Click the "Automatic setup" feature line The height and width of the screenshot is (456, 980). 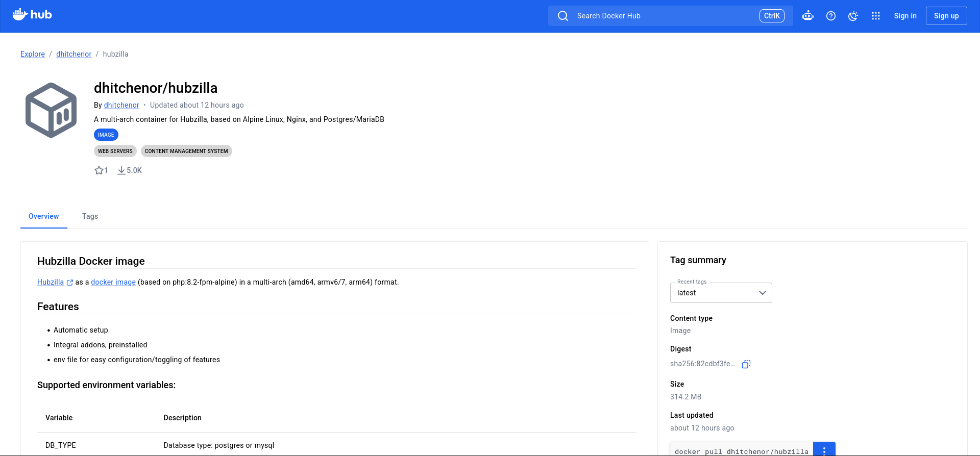(x=81, y=330)
